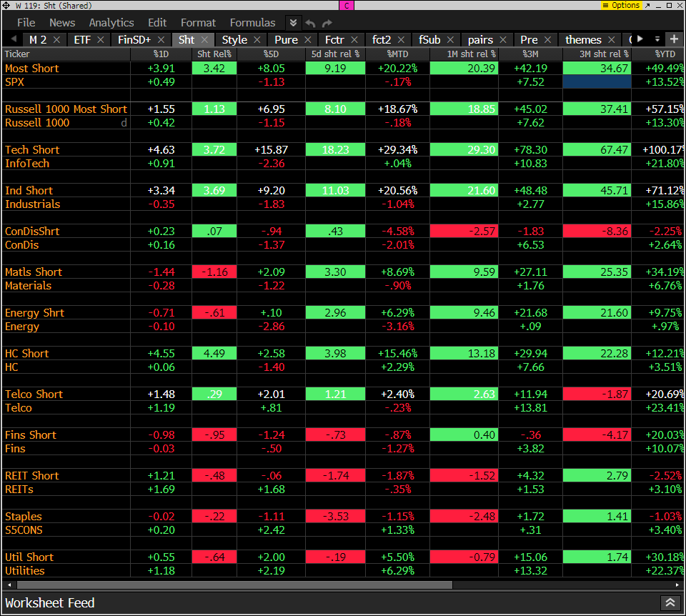Screen dimensions: 686x616
Task: Close the Style tab using its X
Action: pyautogui.click(x=257, y=39)
